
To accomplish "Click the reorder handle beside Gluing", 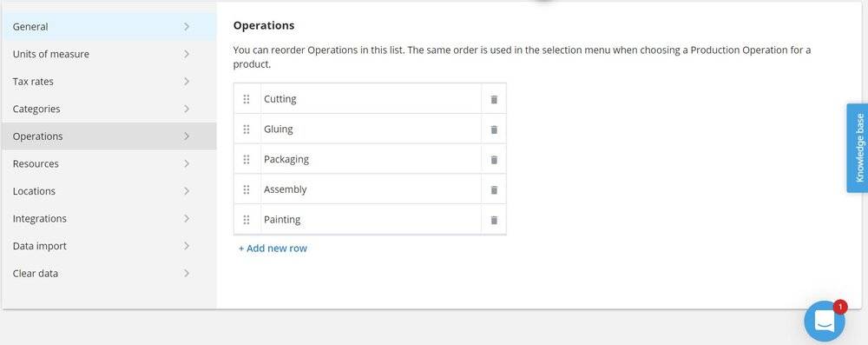I will pos(247,129).
